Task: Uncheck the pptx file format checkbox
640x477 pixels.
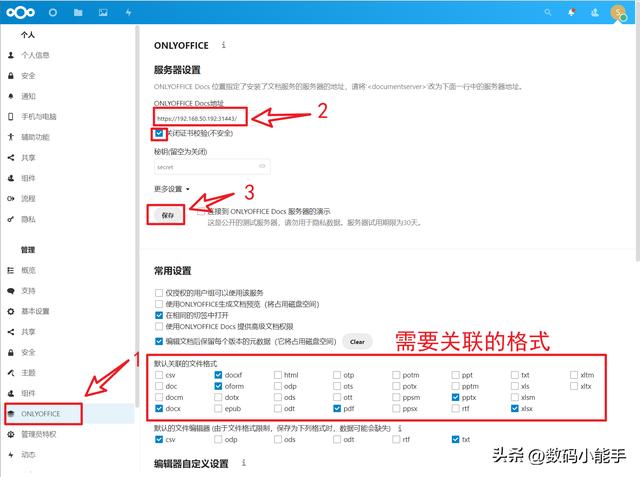Action: (456, 397)
